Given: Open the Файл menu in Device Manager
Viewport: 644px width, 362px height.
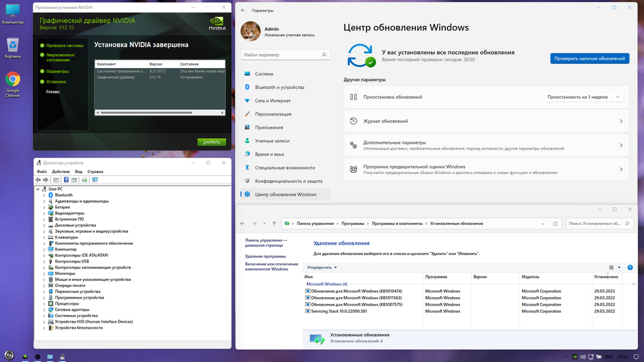Looking at the screenshot, I should pos(41,171).
